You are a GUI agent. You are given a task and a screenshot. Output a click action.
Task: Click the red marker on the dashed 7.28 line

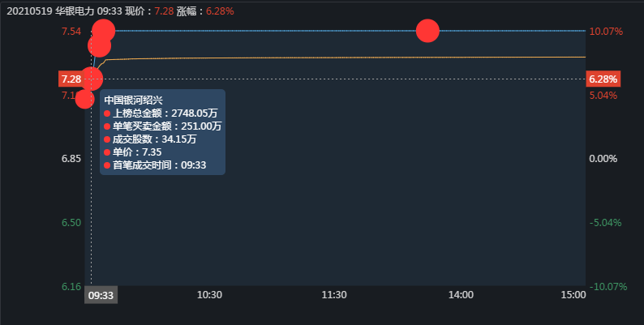click(x=92, y=79)
